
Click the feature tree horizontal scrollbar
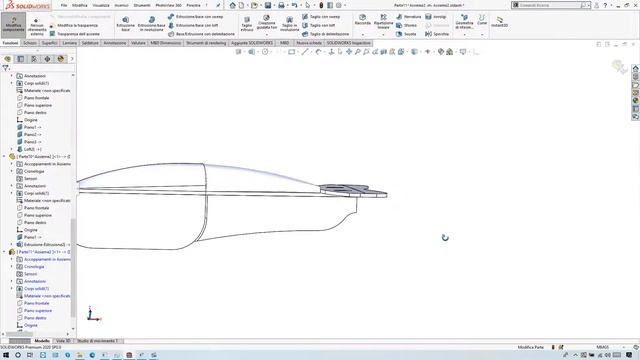(20, 334)
